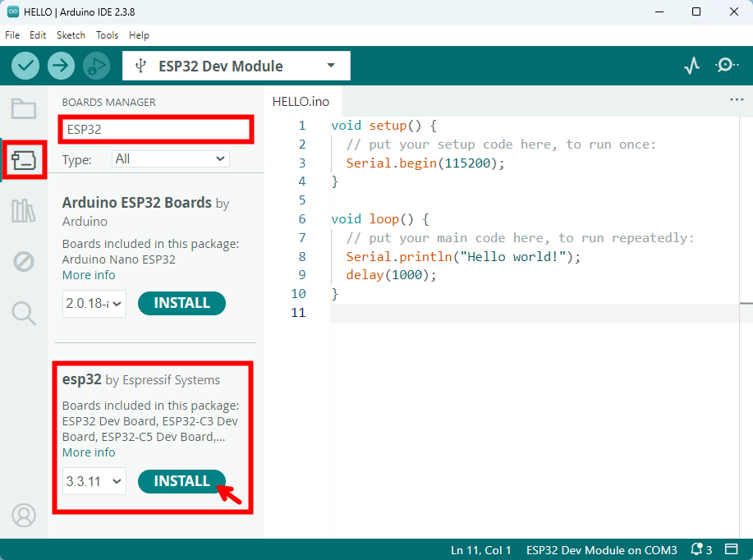Viewport: 753px width, 560px height.
Task: Open More info for Arduino ESP32 Boards
Action: point(89,275)
